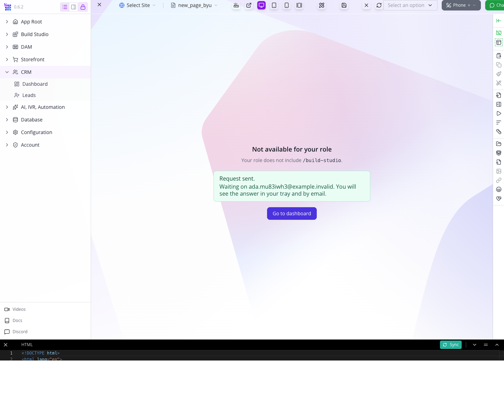Toggle the crossed-out image icon in right sidebar
Screen dimensions: 504x420
[x=499, y=33]
